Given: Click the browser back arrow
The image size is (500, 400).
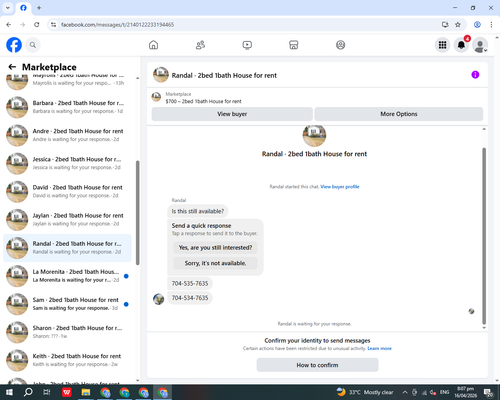Looking at the screenshot, I should (9, 25).
